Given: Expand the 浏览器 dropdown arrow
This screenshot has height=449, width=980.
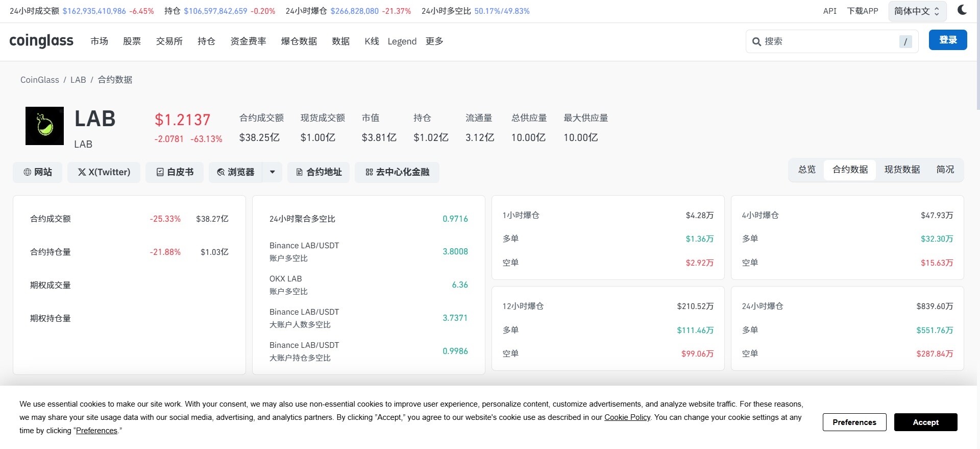Looking at the screenshot, I should (x=273, y=172).
